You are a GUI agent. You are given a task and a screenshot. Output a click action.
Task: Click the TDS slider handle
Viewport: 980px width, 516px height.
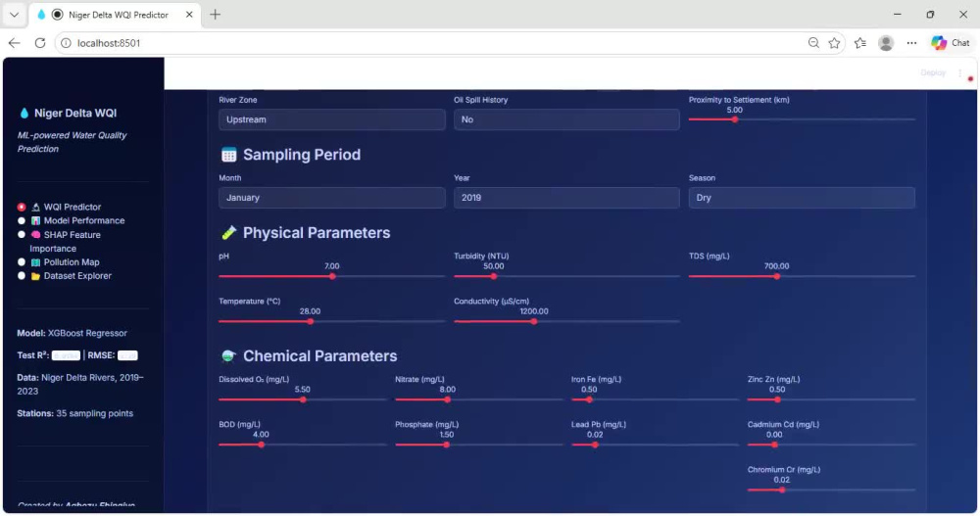(777, 276)
